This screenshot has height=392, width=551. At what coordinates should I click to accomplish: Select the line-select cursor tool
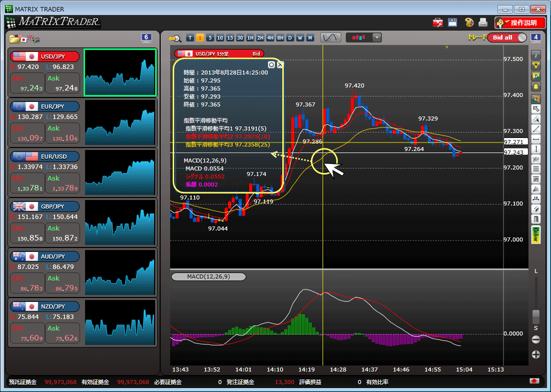point(536,119)
